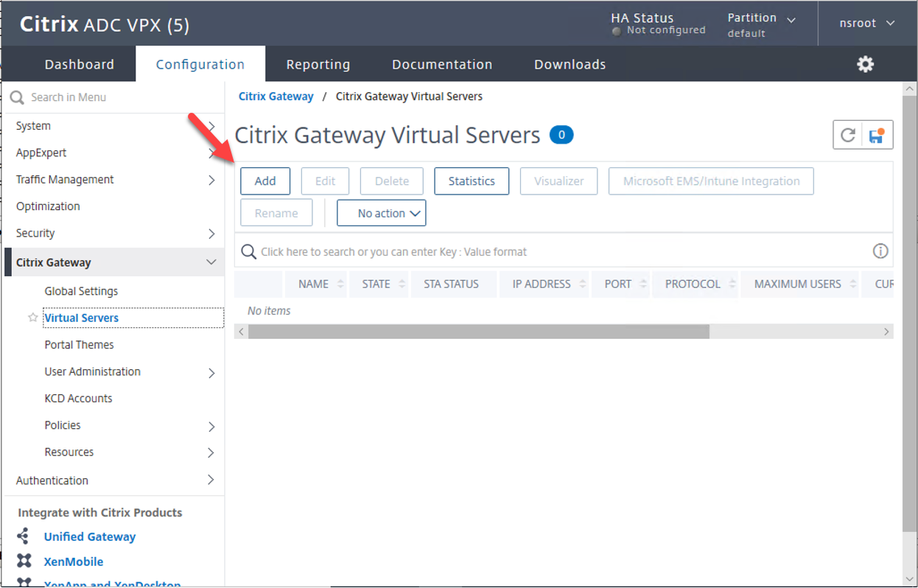The width and height of the screenshot is (918, 588).
Task: Click the Citrix ADC VPX (5) title
Action: coord(105,24)
